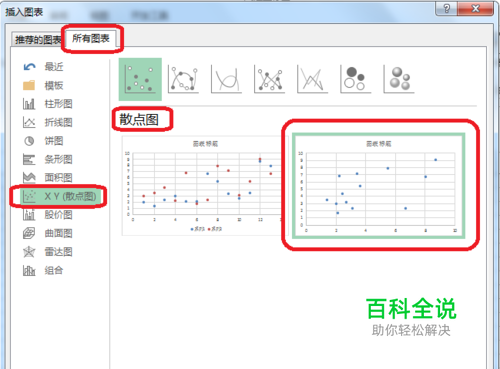Image resolution: width=500 pixels, height=369 pixels.
Task: Select the 3-D Bubble chart subtype icon
Action: coord(399,79)
